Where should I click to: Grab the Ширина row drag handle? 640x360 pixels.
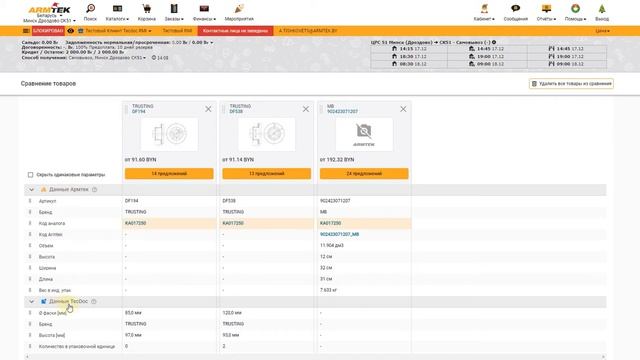(x=30, y=268)
